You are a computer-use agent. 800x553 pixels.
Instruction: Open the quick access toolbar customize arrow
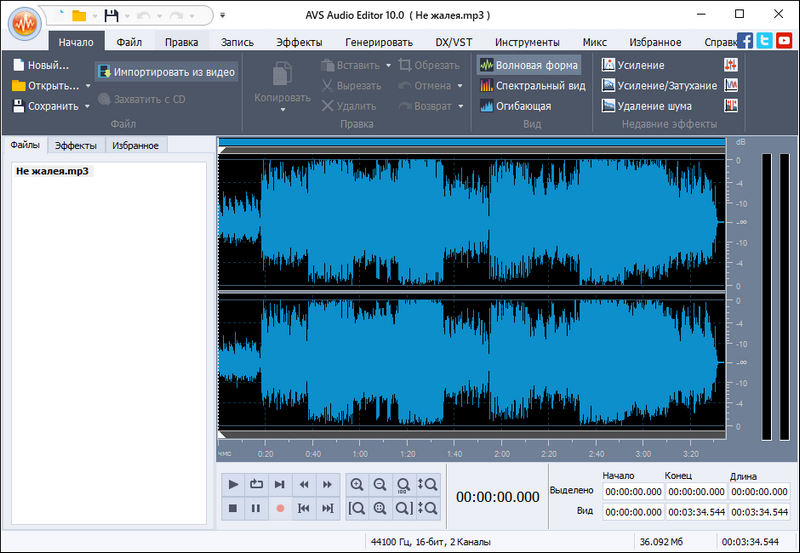click(x=222, y=16)
